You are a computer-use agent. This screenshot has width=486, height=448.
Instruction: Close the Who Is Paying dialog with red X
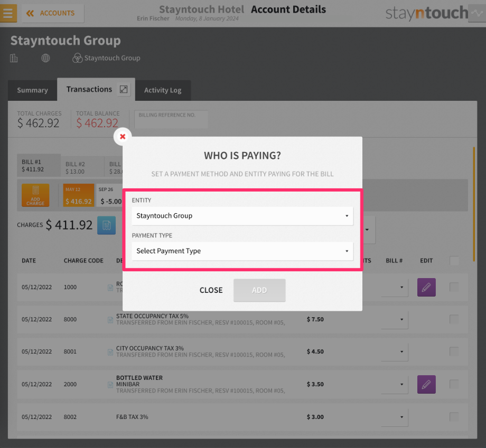(x=123, y=137)
